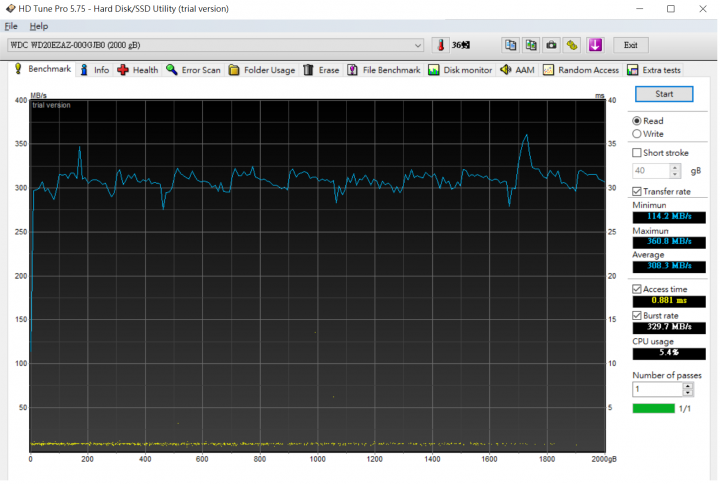Click the purple download arrow icon
This screenshot has height=484, width=720.
click(596, 45)
